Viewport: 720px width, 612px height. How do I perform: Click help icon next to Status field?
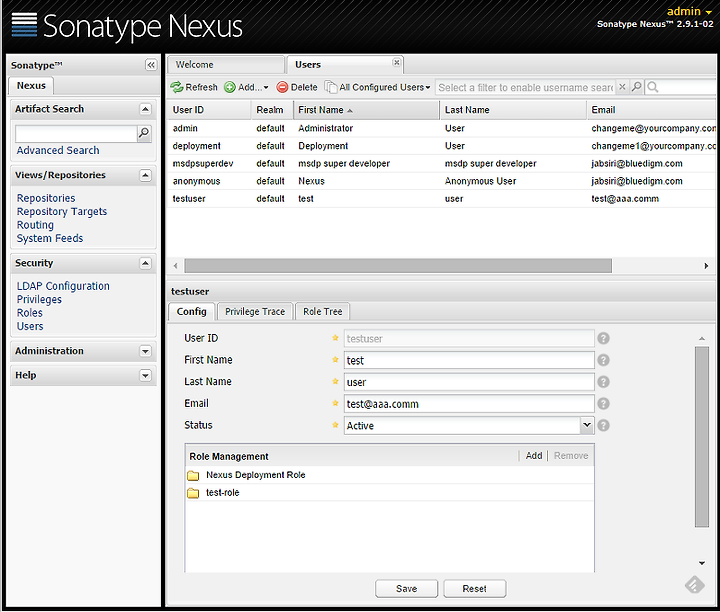click(x=603, y=426)
